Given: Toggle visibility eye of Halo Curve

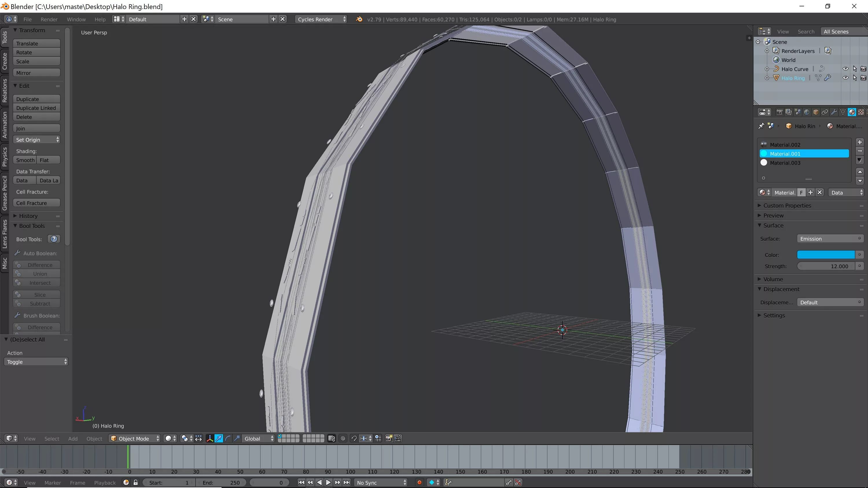Looking at the screenshot, I should (845, 69).
